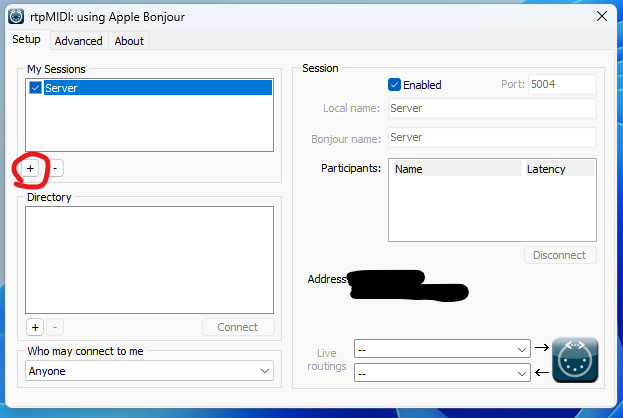Uncheck the Server session checkbox
The height and width of the screenshot is (418, 623).
(35, 88)
